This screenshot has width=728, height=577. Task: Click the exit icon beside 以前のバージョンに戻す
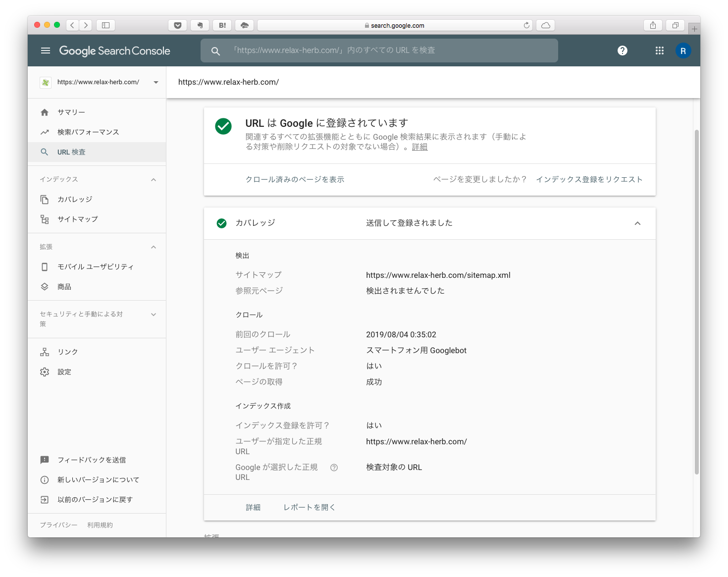(x=45, y=500)
